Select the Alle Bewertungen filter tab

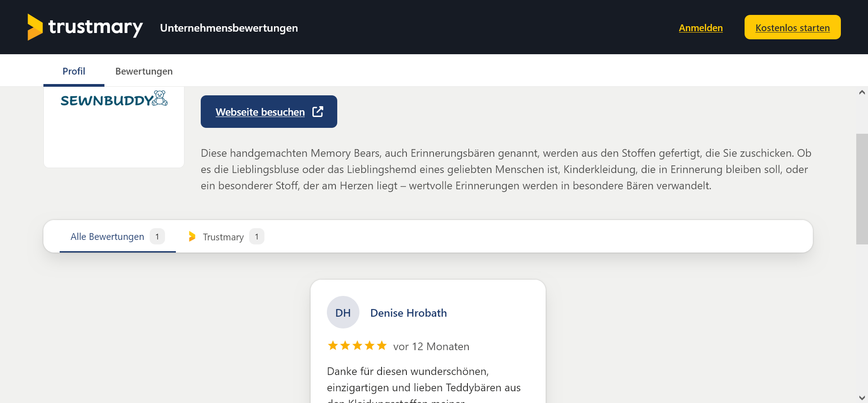[x=118, y=236]
